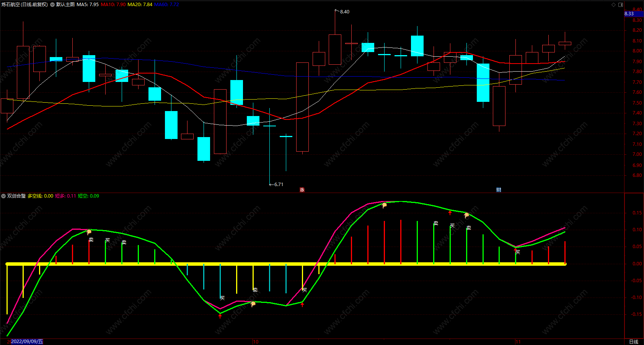
Task: Select the 财 event marker below the chart
Action: point(499,190)
